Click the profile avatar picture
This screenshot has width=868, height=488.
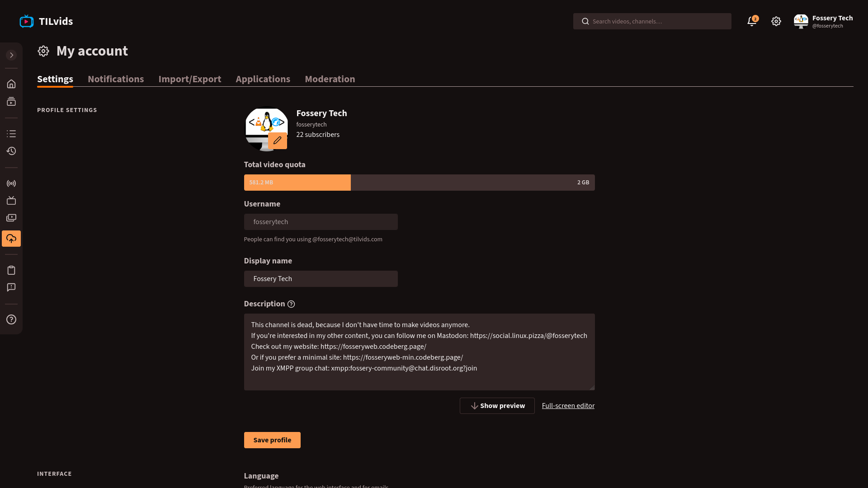[266, 129]
